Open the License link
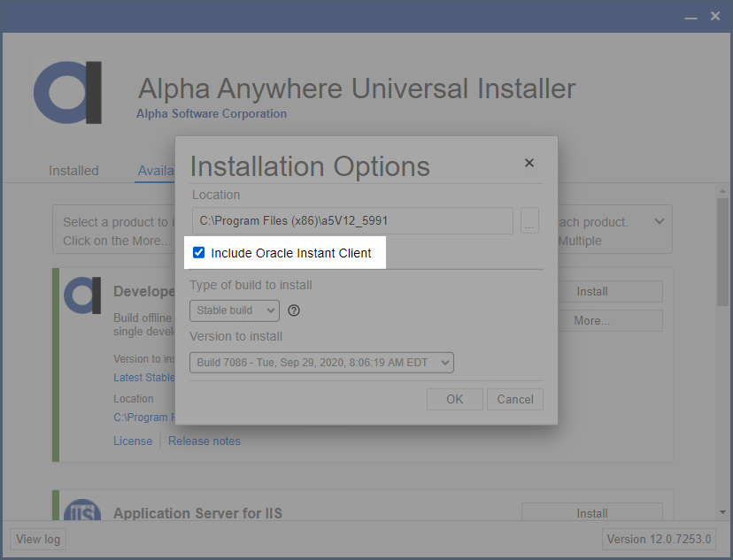Image resolution: width=733 pixels, height=560 pixels. pyautogui.click(x=133, y=441)
